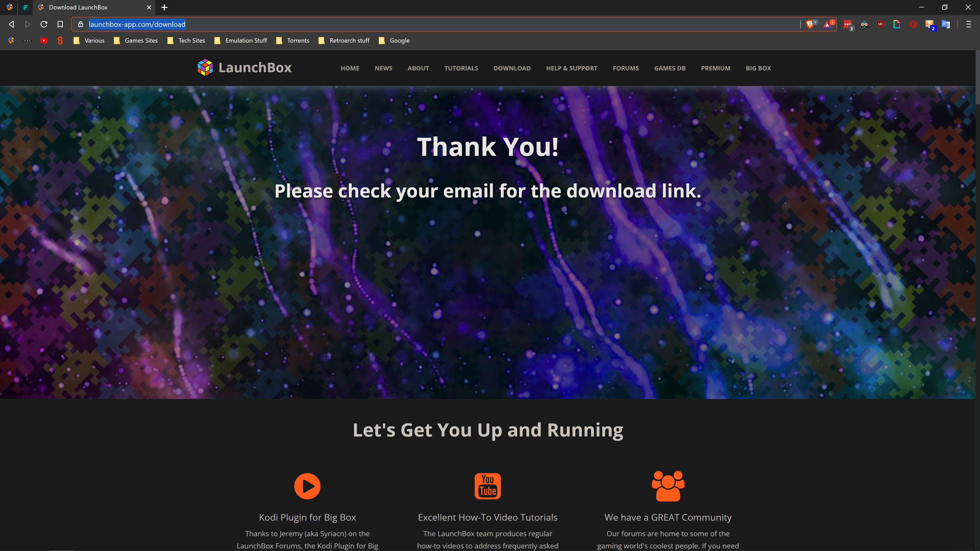Screen dimensions: 980x551
Task: Open the Dark Reader extension icon
Action: (864, 24)
